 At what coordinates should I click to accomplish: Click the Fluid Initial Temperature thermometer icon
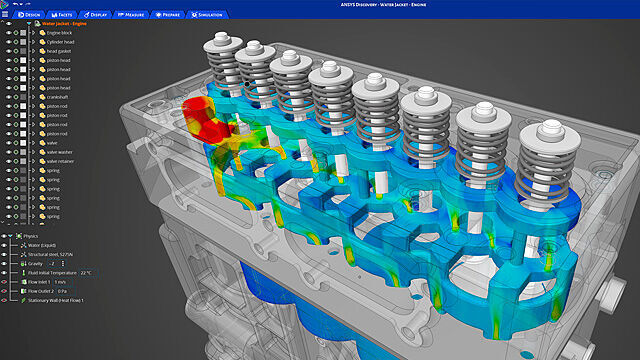point(23,273)
